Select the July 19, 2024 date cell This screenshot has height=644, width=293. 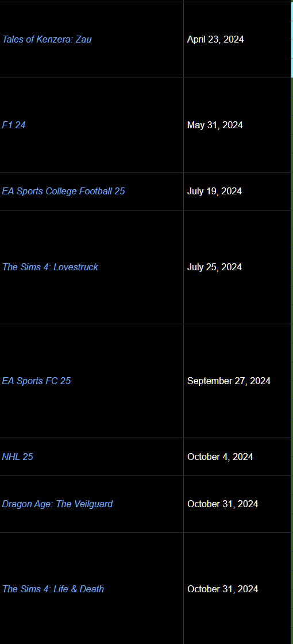(237, 191)
